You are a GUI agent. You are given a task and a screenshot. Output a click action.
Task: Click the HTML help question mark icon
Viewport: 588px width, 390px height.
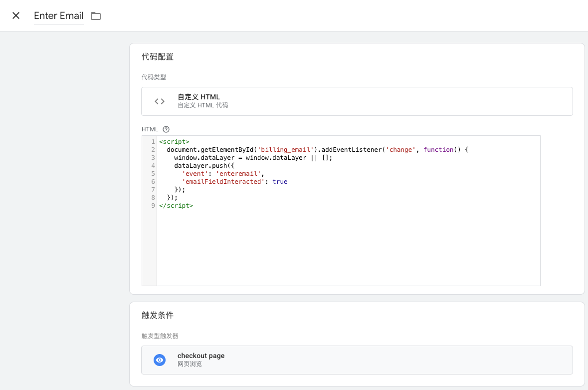(166, 129)
